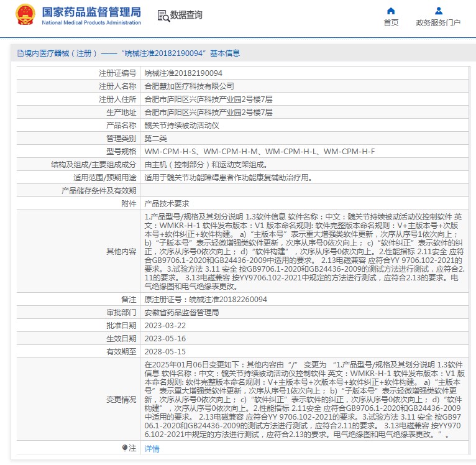Click the document icon before 境内医疗器械
Image resolution: width=476 pixels, height=465 pixels.
pos(20,53)
